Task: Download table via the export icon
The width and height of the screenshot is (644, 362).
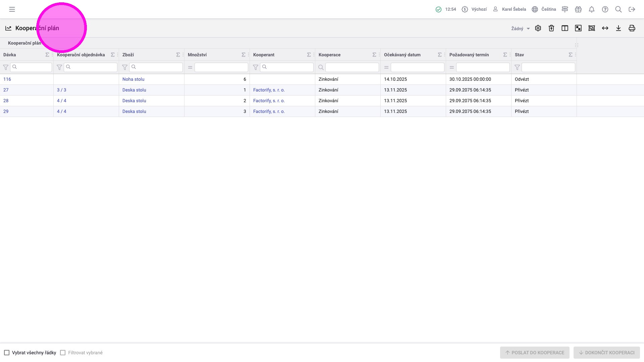Action: 619,28
